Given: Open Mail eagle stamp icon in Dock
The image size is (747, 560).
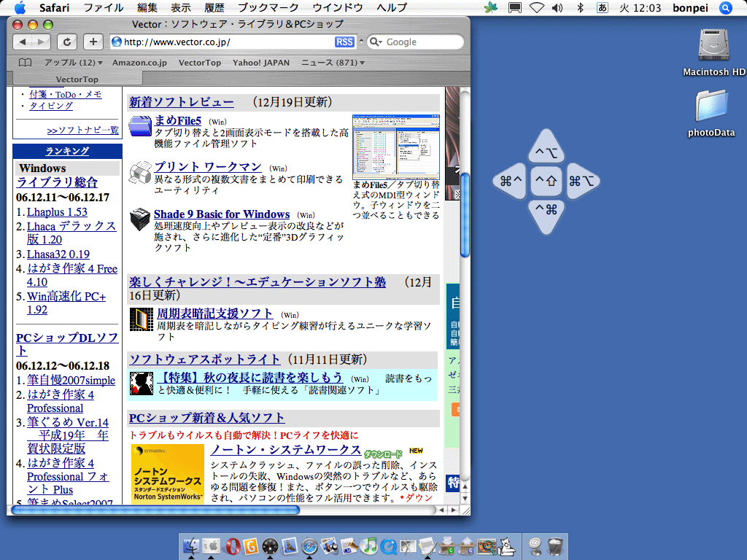Looking at the screenshot, I should (290, 547).
